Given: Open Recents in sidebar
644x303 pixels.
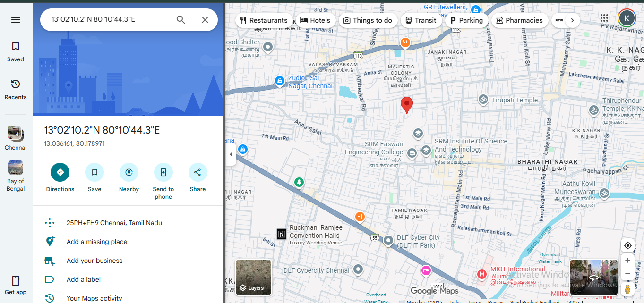Looking at the screenshot, I should click(x=16, y=89).
